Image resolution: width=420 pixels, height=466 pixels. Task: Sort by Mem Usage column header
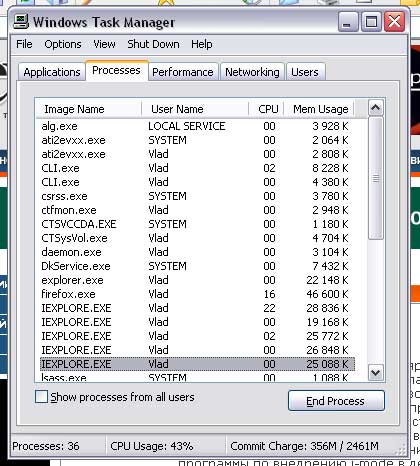coord(319,109)
